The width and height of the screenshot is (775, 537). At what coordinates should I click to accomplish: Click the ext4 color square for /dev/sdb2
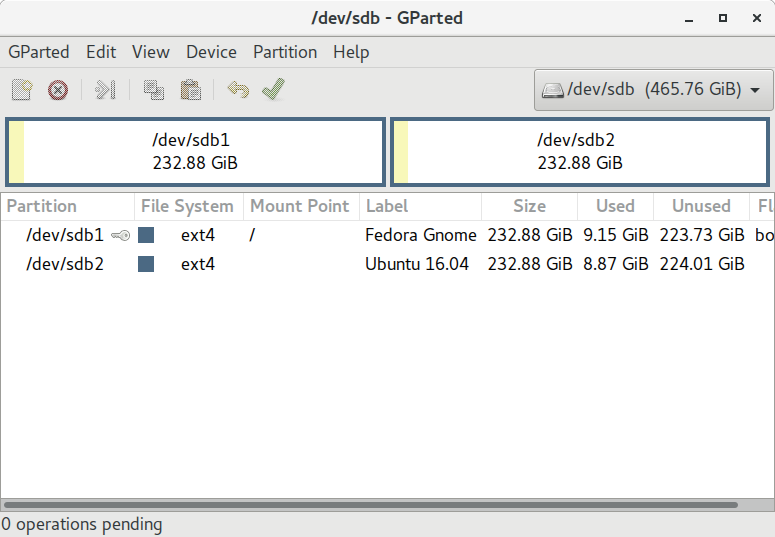(x=146, y=264)
